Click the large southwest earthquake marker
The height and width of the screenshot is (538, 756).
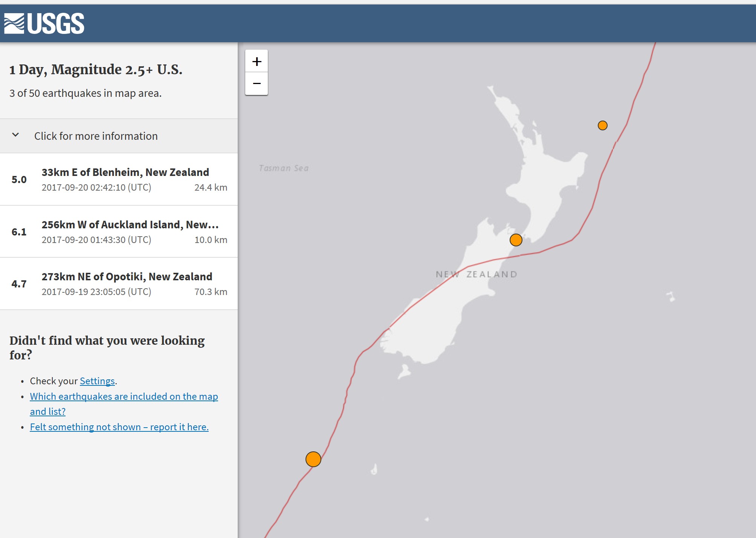click(313, 459)
